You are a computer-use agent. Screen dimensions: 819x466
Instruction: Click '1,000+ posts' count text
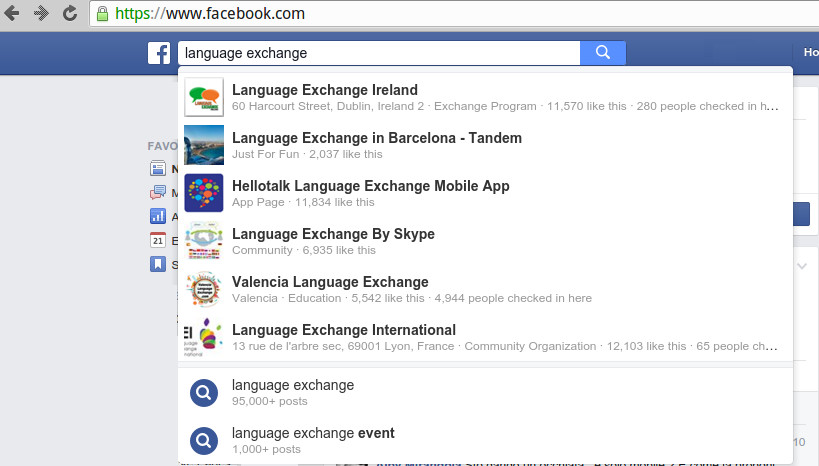(266, 449)
